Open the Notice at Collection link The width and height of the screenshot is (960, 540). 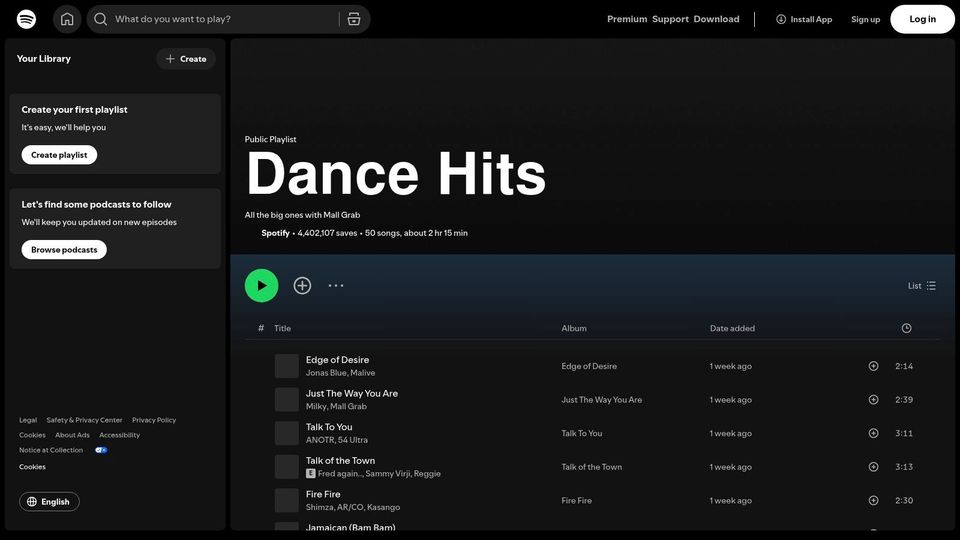(51, 450)
